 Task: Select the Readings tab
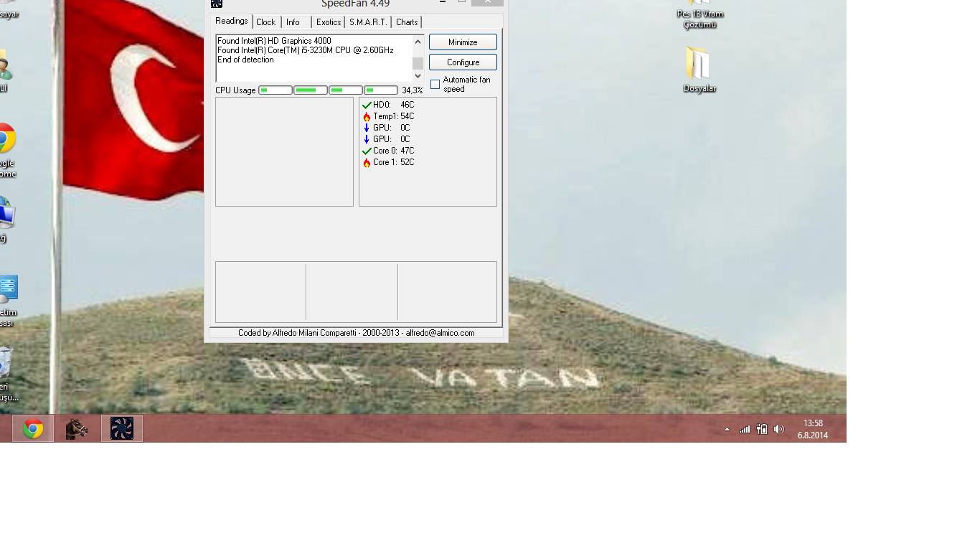232,22
